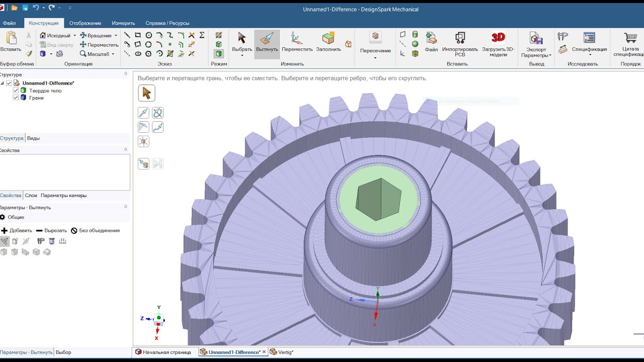The width and height of the screenshot is (644, 362).
Task: Click the open folder icon
Action: click(14, 8)
